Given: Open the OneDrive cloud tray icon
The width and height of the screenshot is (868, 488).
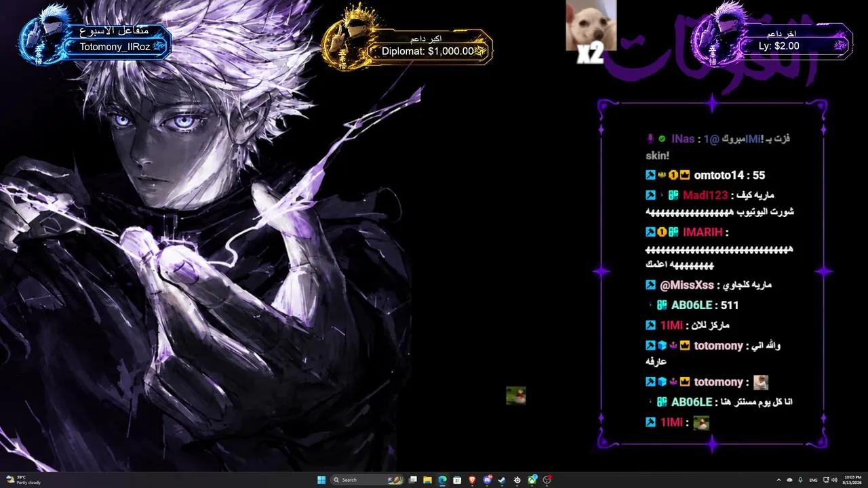Looking at the screenshot, I should click(x=790, y=480).
